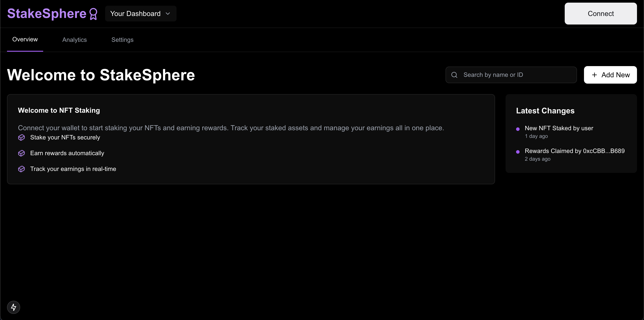Click the chevron arrow next to Your Dashboard
Image resolution: width=644 pixels, height=320 pixels.
click(x=168, y=14)
